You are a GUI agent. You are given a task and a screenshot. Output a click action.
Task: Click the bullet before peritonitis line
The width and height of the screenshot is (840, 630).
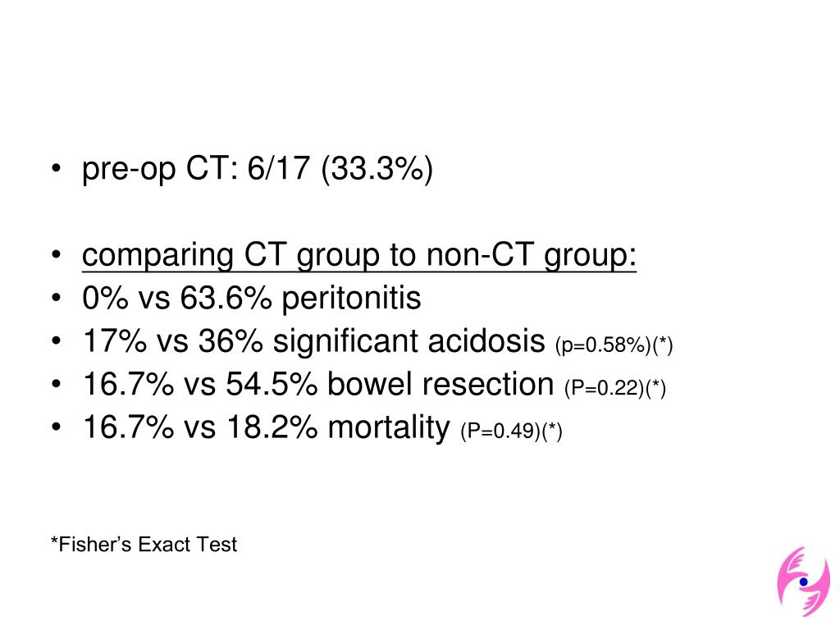[x=56, y=298]
